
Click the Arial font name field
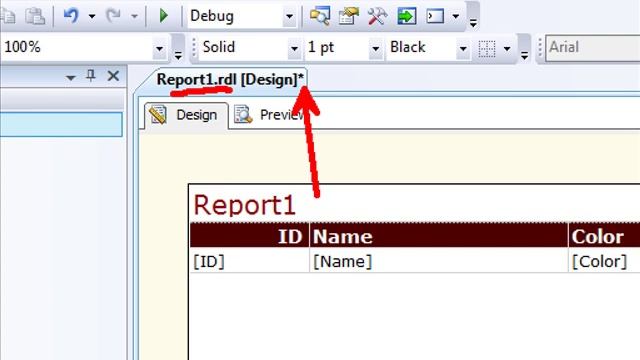click(x=593, y=47)
